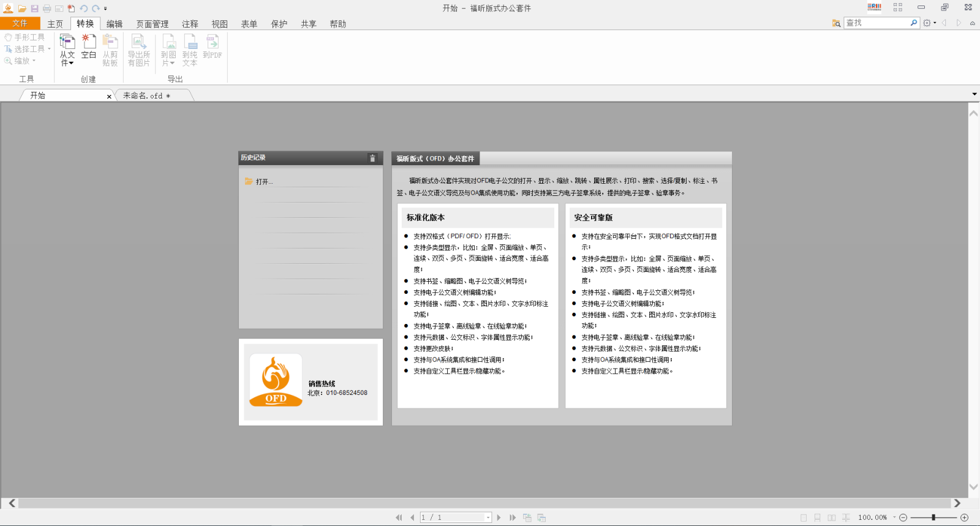Export 到PDF
The image size is (980, 526).
[x=213, y=47]
